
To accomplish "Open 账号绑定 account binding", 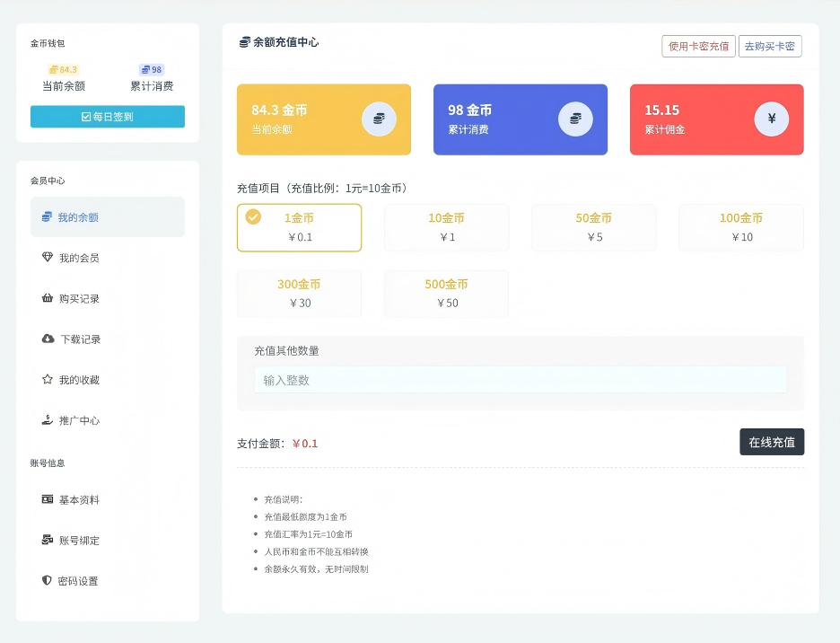I will pos(107,540).
